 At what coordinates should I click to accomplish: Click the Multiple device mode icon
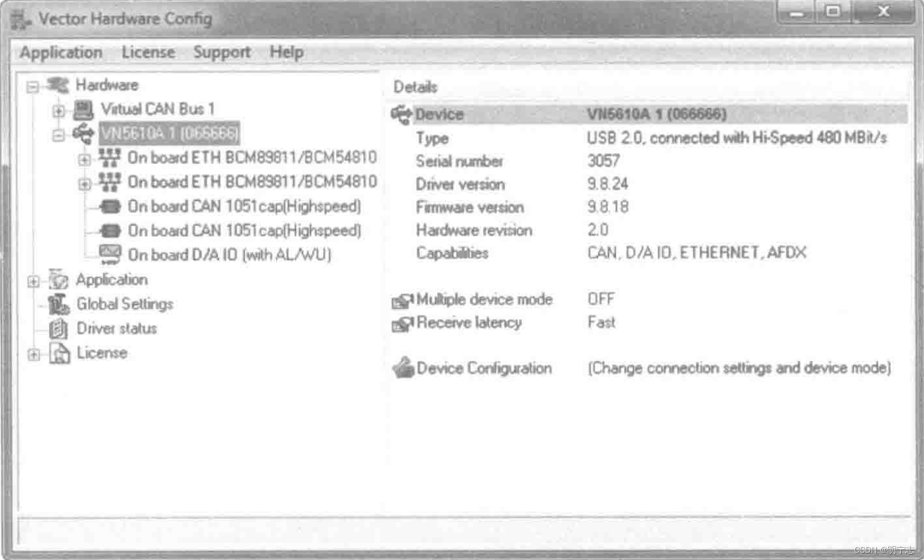403,300
